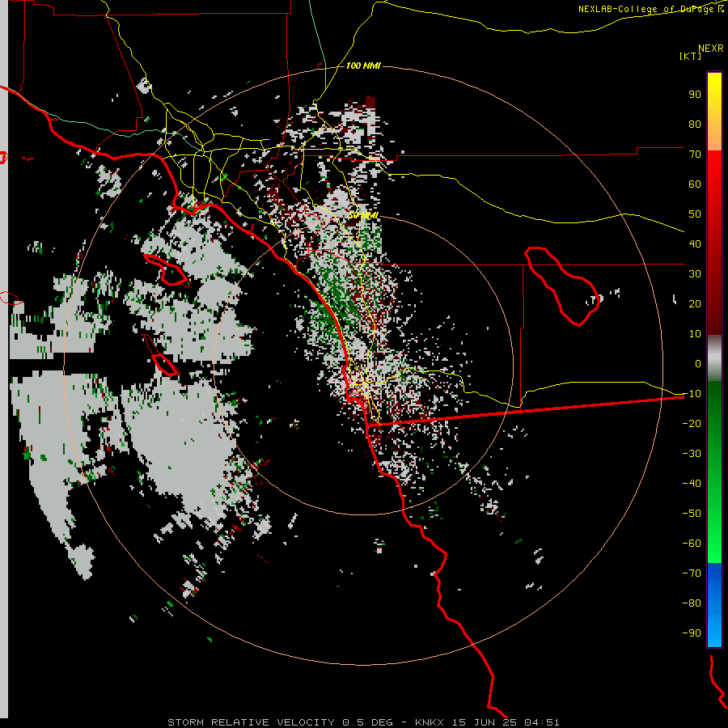Click the 0.5 DEG elevation text
This screenshot has height=728, width=728.
tap(368, 722)
